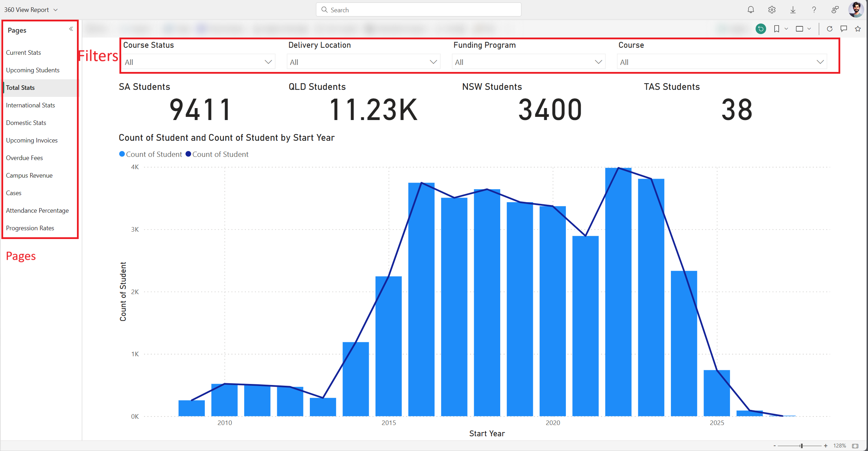The height and width of the screenshot is (451, 868).
Task: Change view mode using the rectangle icon
Action: (x=800, y=29)
